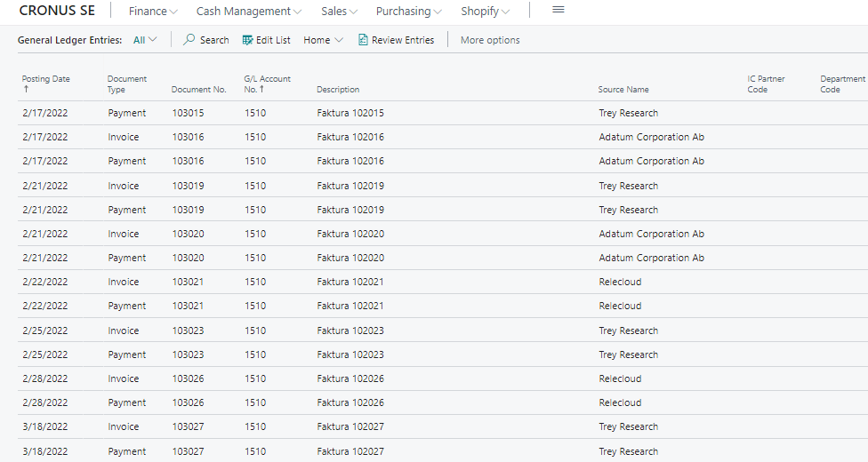Click More options
The width and height of the screenshot is (868, 462).
[490, 40]
